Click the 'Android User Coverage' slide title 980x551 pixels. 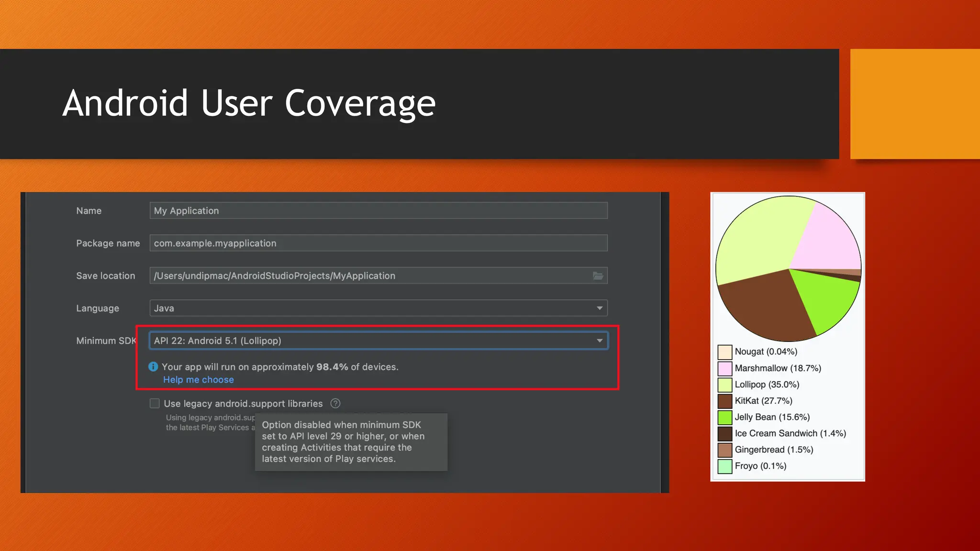pos(249,103)
